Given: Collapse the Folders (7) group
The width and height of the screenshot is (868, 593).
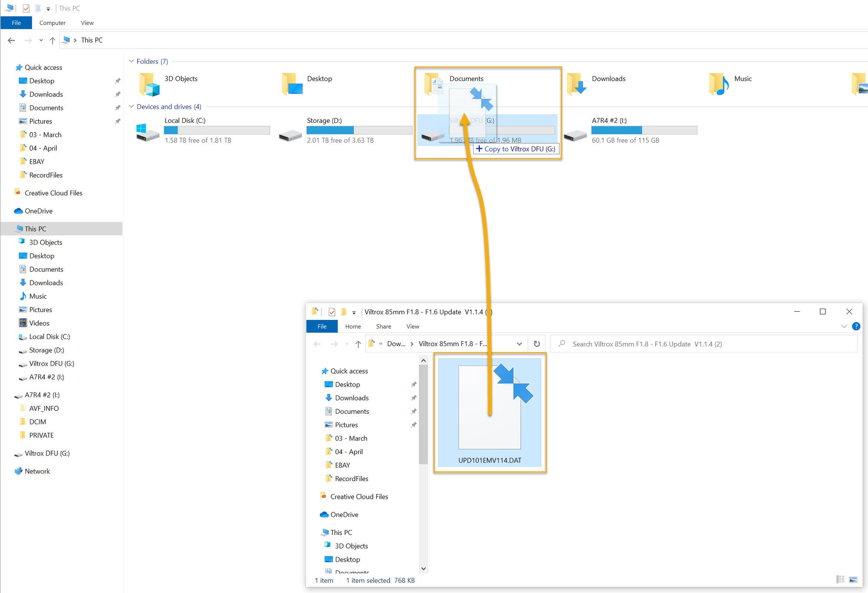Looking at the screenshot, I should (131, 61).
